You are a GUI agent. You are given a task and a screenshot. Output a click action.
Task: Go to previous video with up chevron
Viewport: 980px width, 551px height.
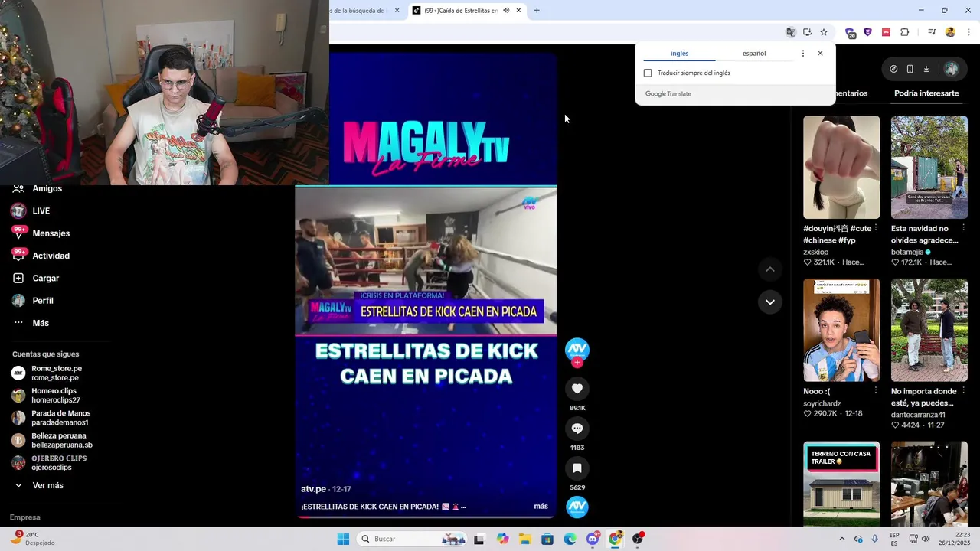[x=770, y=269]
